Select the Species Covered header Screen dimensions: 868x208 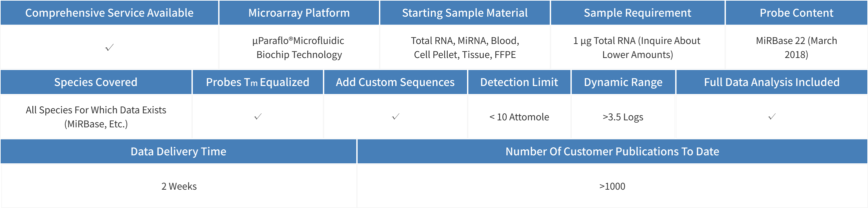click(x=96, y=82)
